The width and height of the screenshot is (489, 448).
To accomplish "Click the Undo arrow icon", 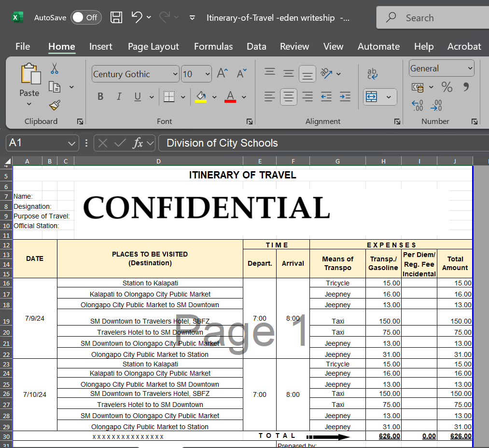I will click(137, 17).
